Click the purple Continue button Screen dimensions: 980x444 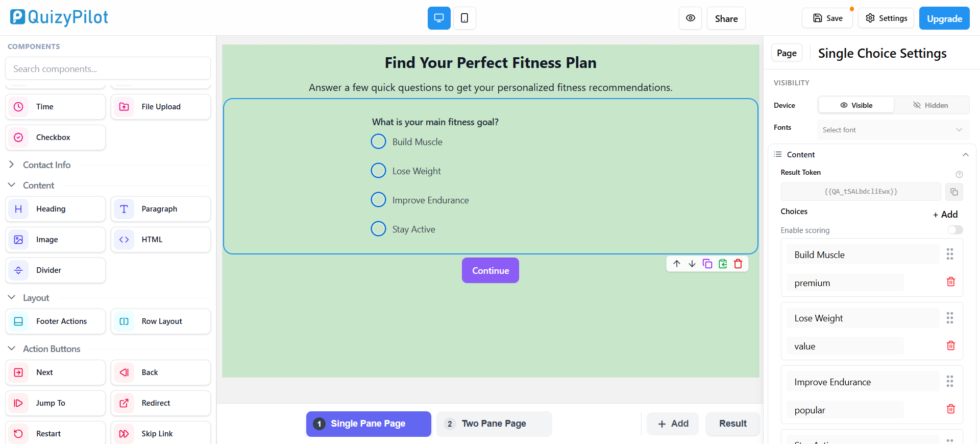491,270
